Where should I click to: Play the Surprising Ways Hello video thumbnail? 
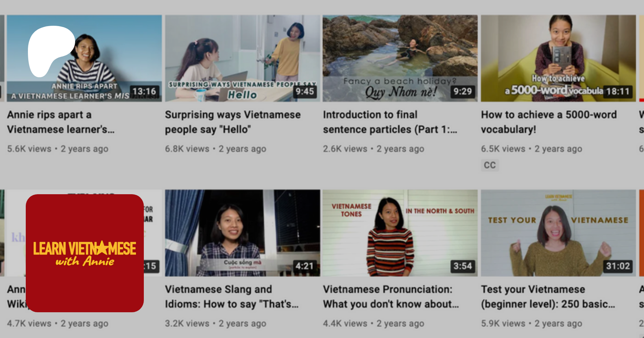pyautogui.click(x=242, y=58)
